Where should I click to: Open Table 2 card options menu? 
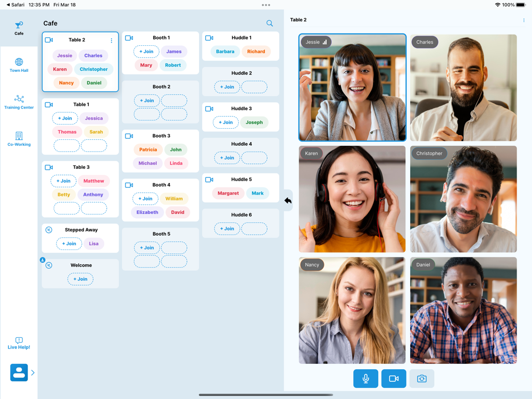pyautogui.click(x=111, y=40)
